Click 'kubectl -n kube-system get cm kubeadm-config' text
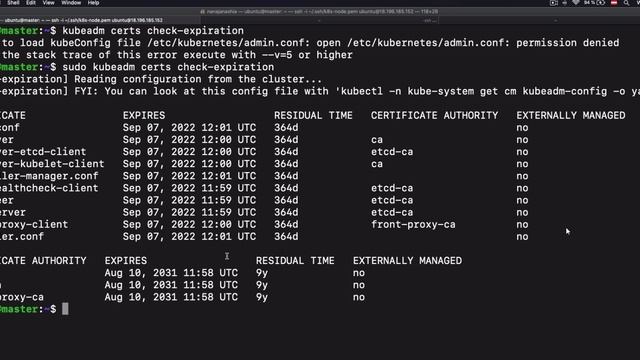The width and height of the screenshot is (640, 360). pyautogui.click(x=473, y=91)
